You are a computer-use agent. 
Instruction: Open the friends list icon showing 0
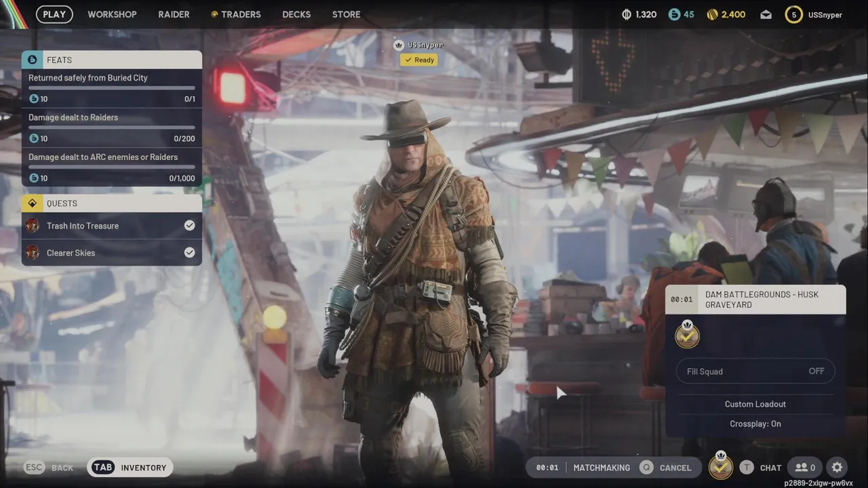coord(805,468)
